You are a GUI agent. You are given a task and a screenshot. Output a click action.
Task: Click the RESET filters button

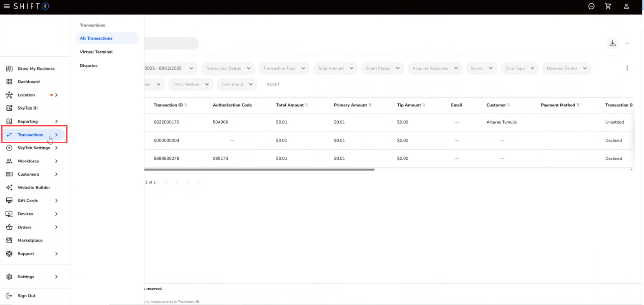273,84
